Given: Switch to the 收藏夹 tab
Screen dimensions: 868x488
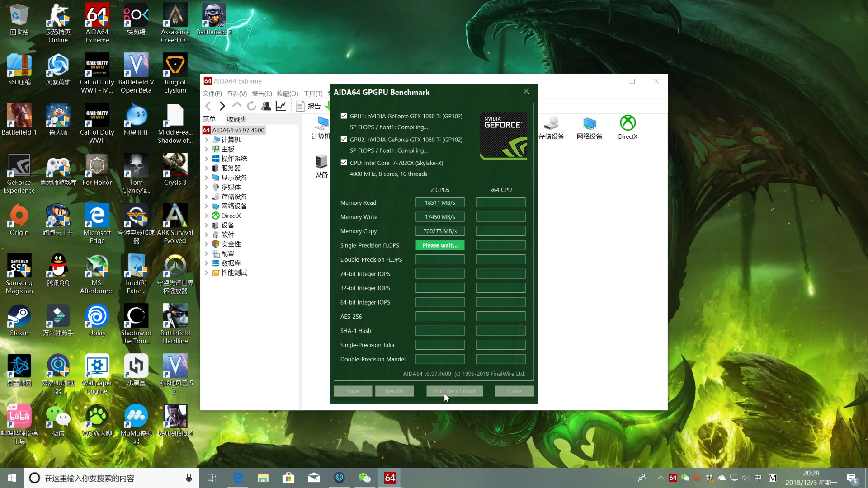Looking at the screenshot, I should pyautogui.click(x=237, y=119).
